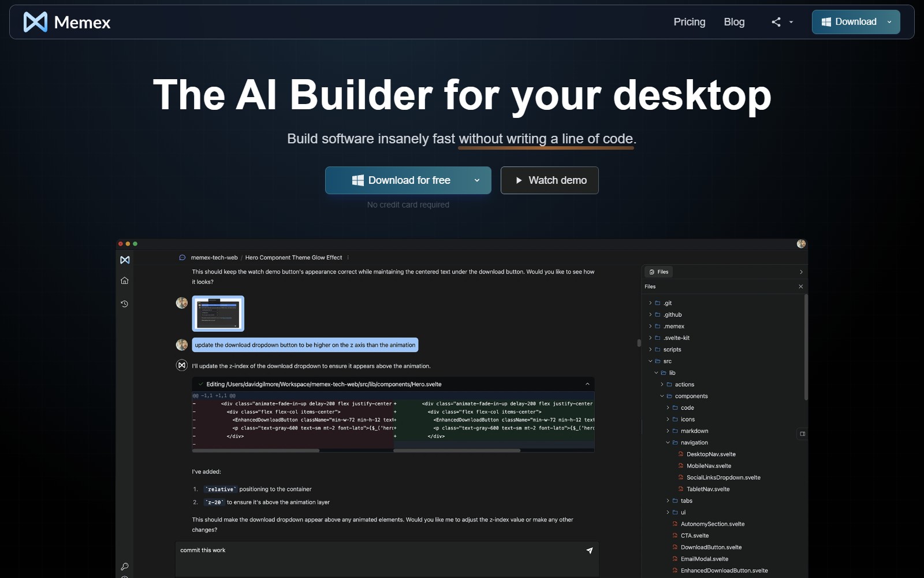This screenshot has width=924, height=578.
Task: Open CTA.svelte file
Action: (x=694, y=536)
